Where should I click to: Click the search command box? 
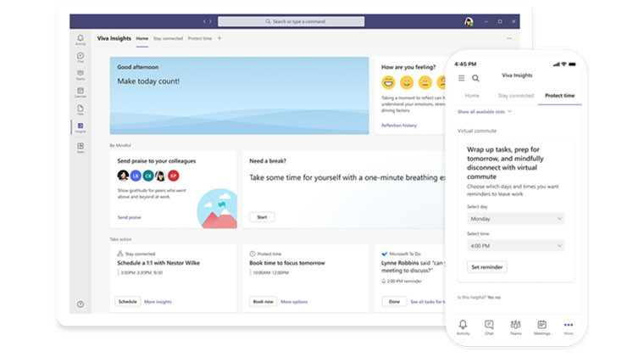point(291,21)
